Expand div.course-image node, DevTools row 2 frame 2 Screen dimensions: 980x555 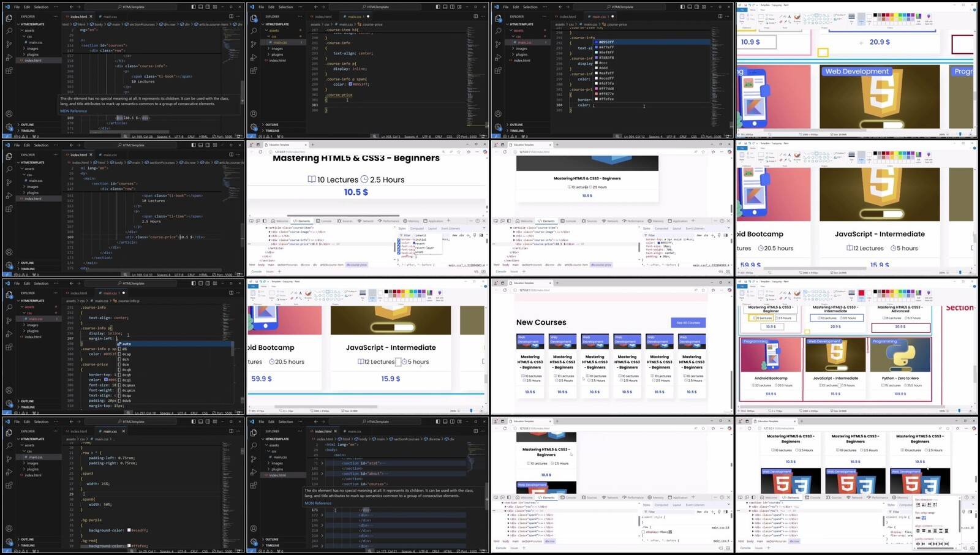269,232
